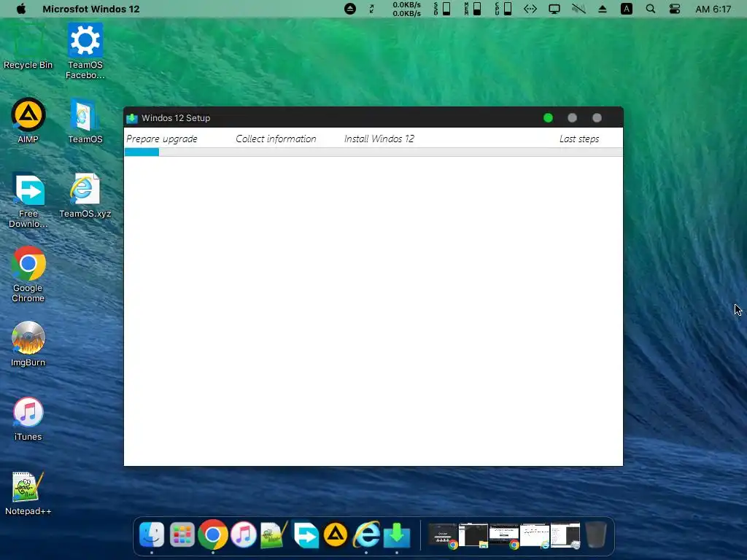Click AIMP icon in the dock
Image resolution: width=747 pixels, height=560 pixels.
(336, 534)
